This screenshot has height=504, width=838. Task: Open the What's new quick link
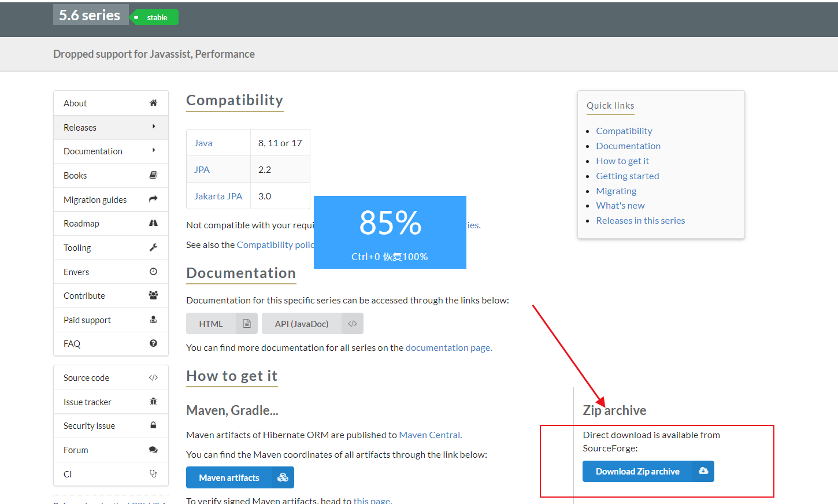coord(620,205)
